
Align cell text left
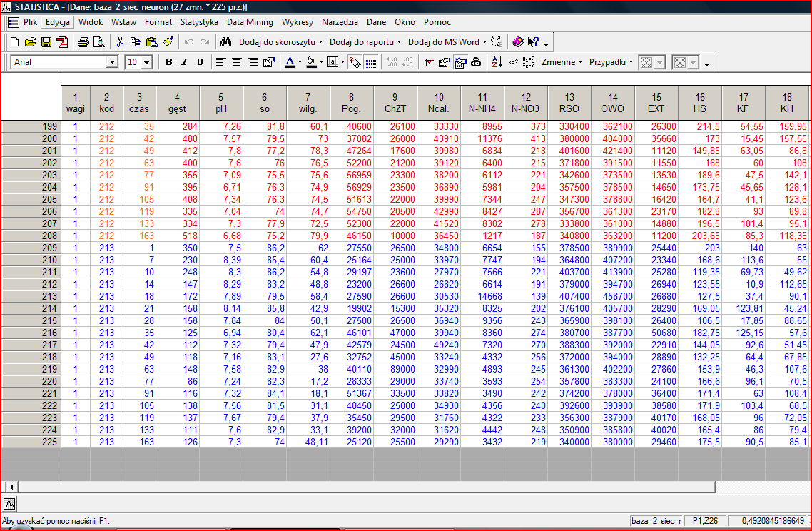[x=221, y=62]
